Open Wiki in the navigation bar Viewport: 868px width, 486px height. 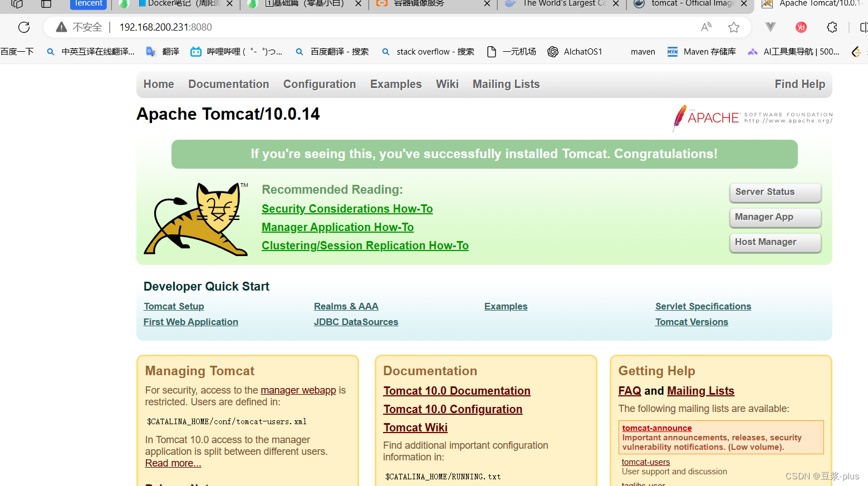click(x=447, y=84)
